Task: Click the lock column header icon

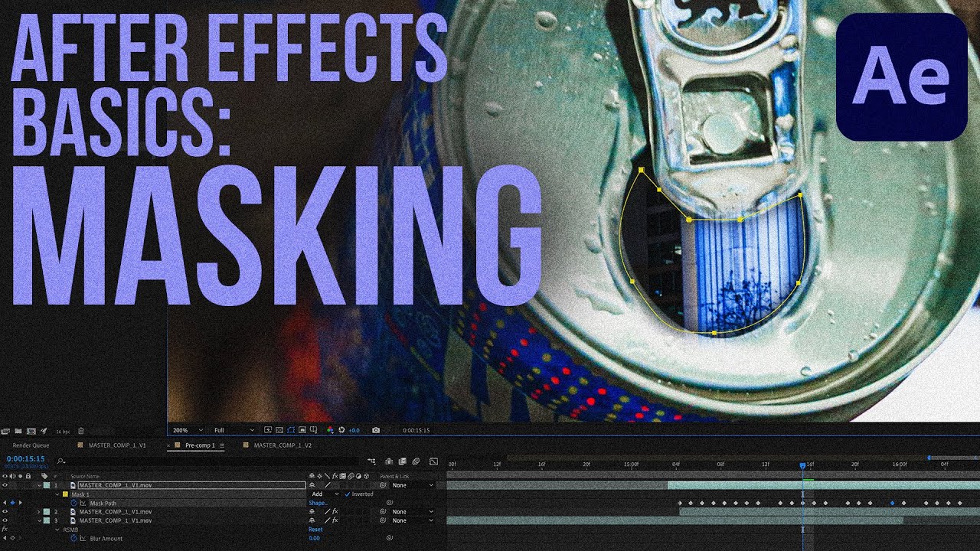Action: pyautogui.click(x=28, y=476)
